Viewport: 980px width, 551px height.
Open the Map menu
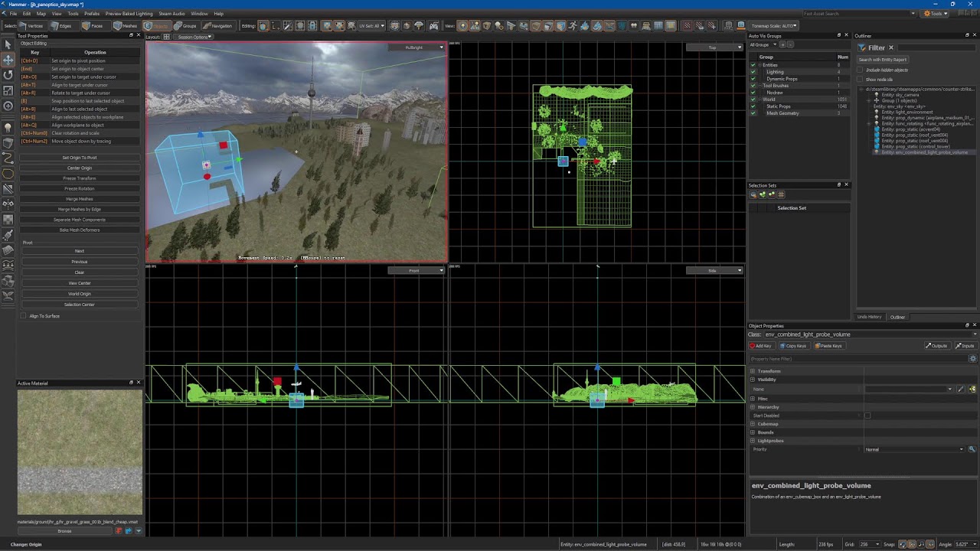tap(41, 14)
